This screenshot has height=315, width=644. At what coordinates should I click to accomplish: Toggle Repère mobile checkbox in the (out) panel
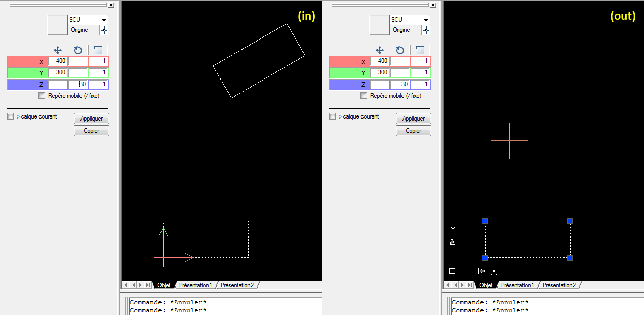click(x=364, y=96)
